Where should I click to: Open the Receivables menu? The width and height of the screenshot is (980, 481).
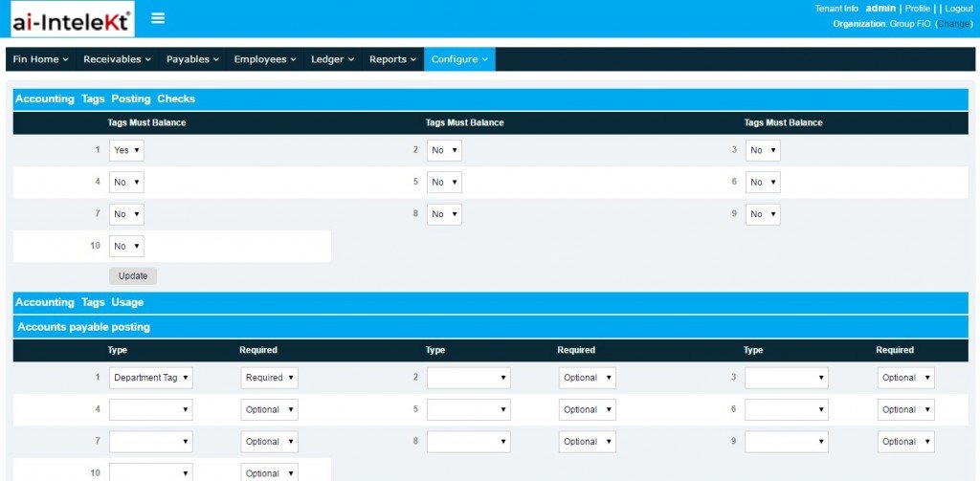(x=118, y=59)
